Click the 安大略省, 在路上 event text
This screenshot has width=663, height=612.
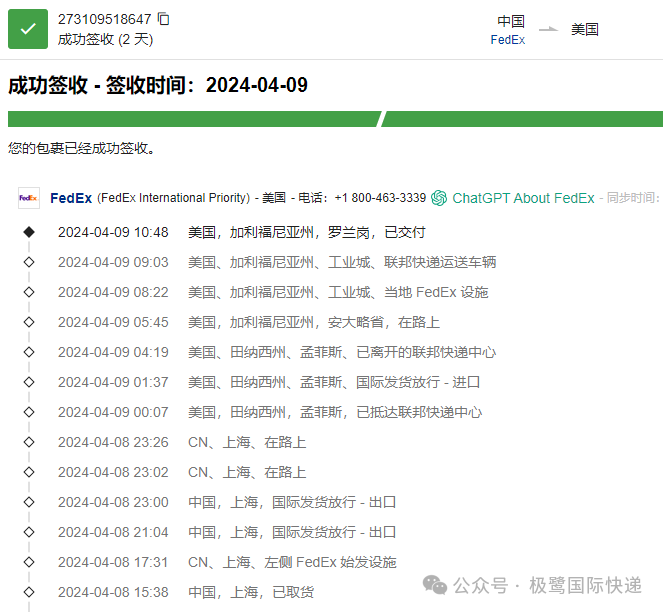[384, 322]
